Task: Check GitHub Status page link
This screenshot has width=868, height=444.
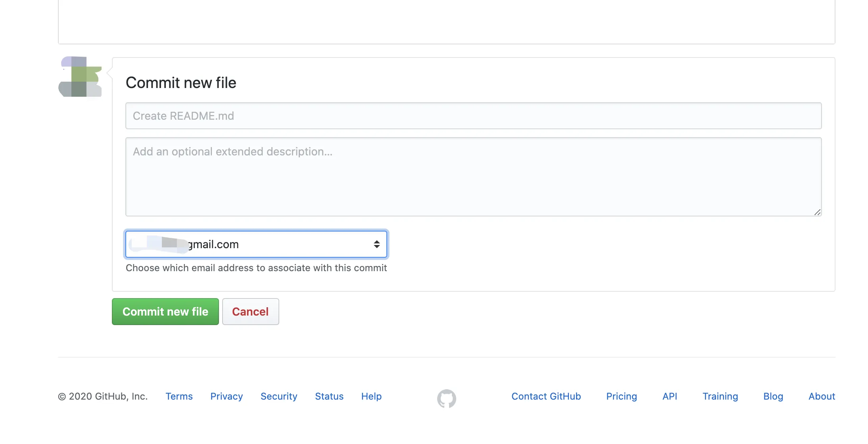Action: tap(329, 396)
